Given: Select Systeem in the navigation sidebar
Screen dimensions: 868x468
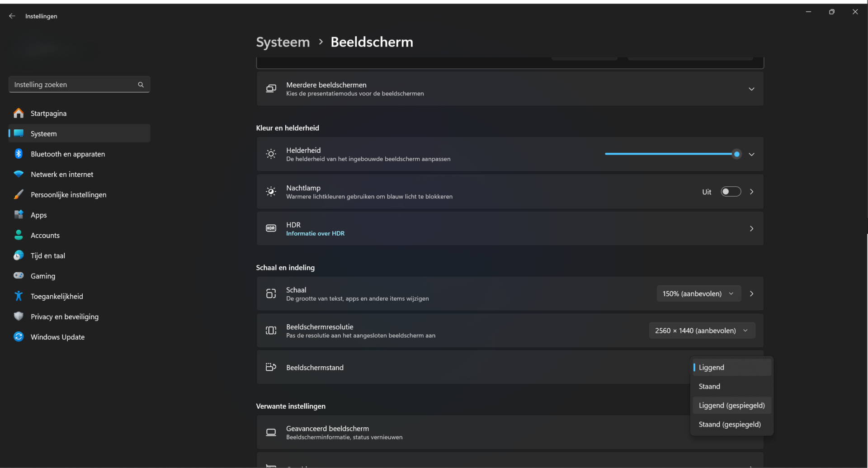Looking at the screenshot, I should (x=43, y=133).
